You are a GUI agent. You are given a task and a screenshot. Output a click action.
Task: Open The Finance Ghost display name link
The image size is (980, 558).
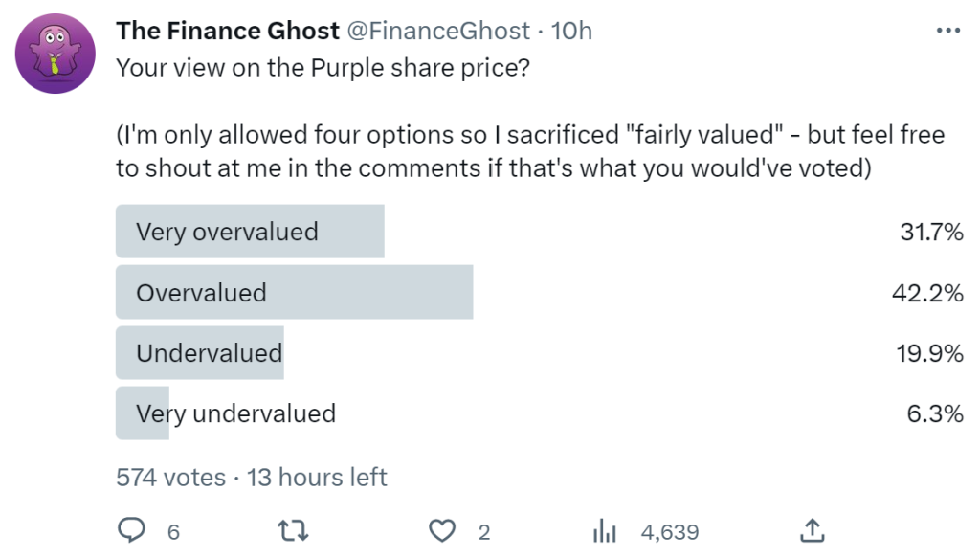click(x=228, y=32)
